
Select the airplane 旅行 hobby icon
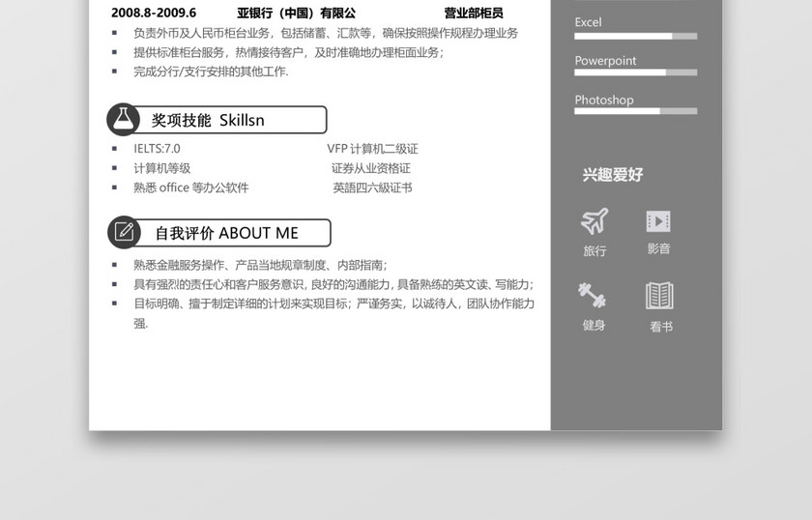click(594, 221)
